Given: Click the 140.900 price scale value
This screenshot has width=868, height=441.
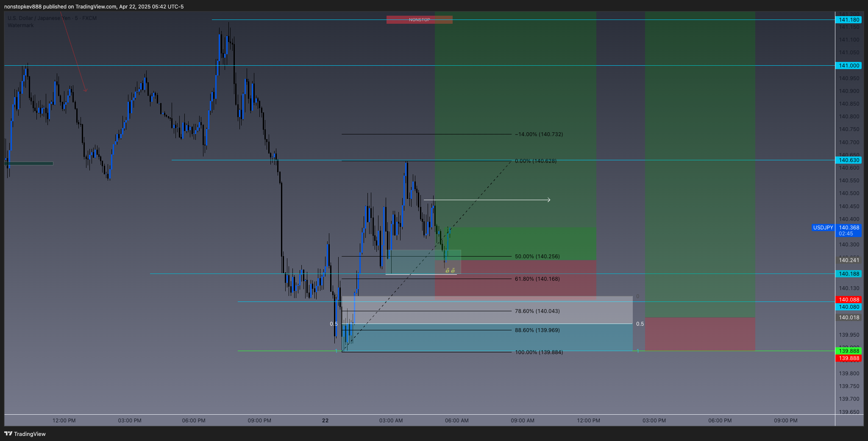Looking at the screenshot, I should (x=849, y=91).
